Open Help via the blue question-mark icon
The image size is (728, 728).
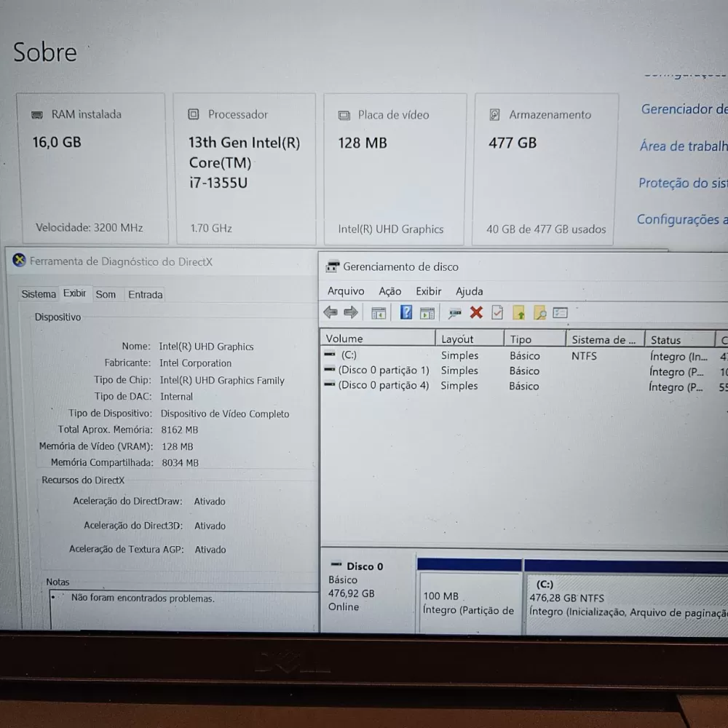click(405, 312)
